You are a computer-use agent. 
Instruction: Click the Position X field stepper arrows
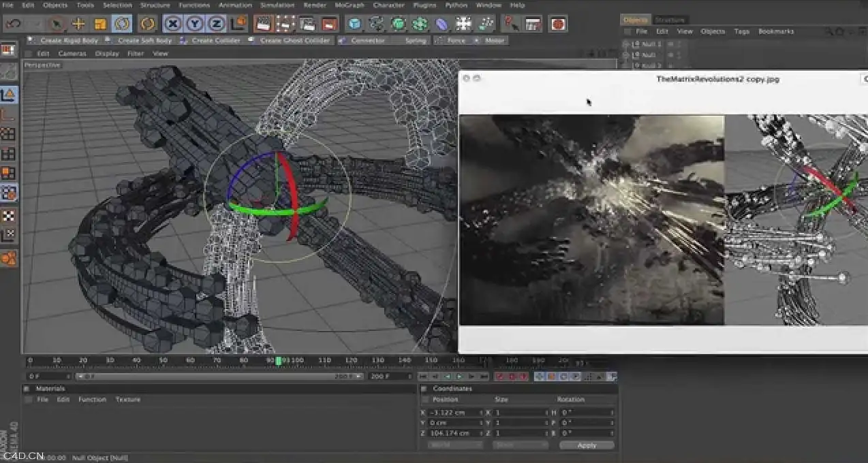482,413
